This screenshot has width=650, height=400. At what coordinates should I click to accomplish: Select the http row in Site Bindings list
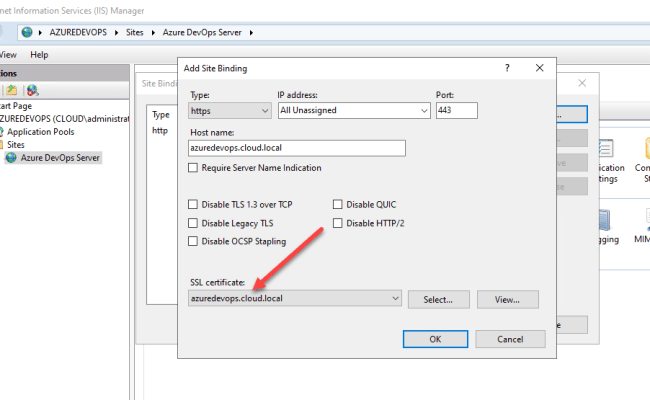pos(160,131)
